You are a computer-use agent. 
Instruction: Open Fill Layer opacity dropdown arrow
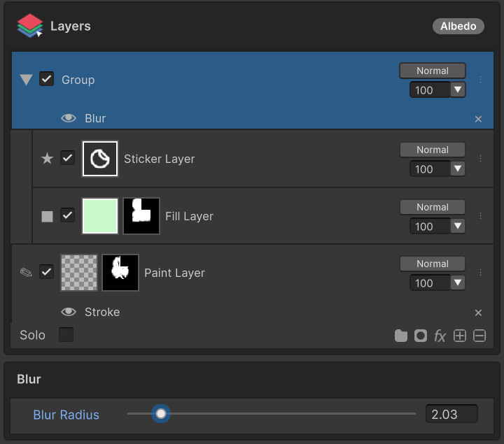[458, 226]
